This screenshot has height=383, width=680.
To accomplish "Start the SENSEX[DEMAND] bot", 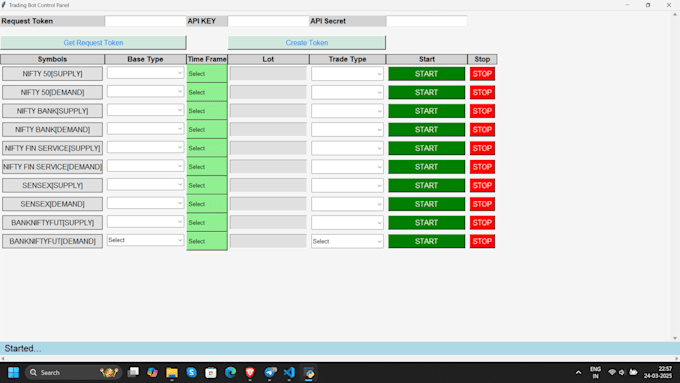I will pos(426,204).
